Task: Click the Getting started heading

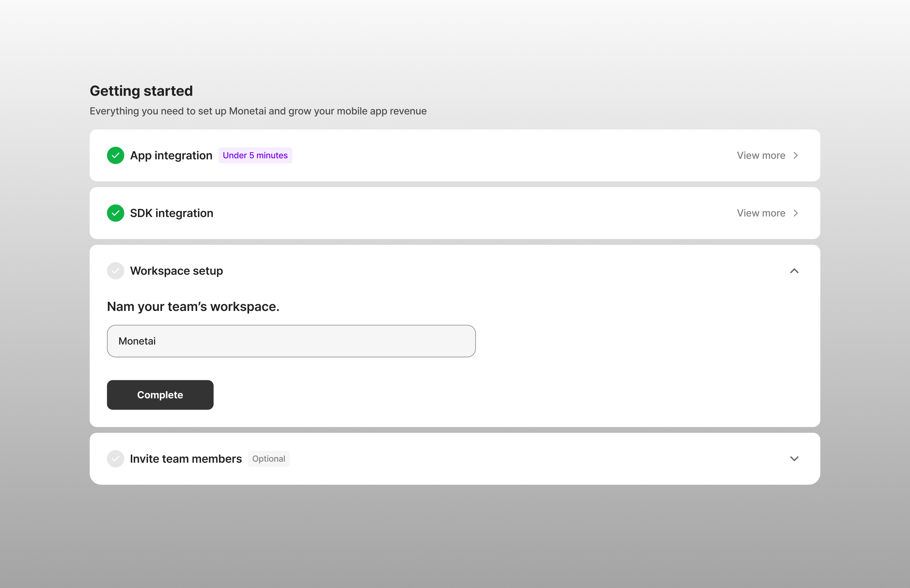Action: [x=141, y=91]
